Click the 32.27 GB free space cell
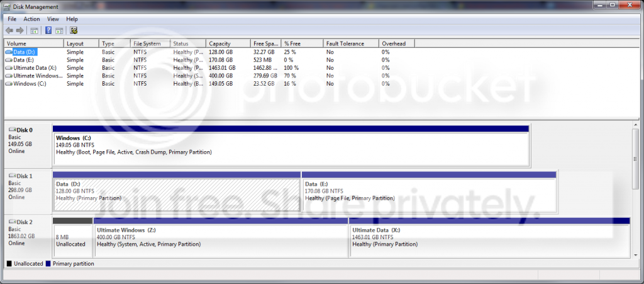Image resolution: width=644 pixels, height=284 pixels. click(264, 52)
